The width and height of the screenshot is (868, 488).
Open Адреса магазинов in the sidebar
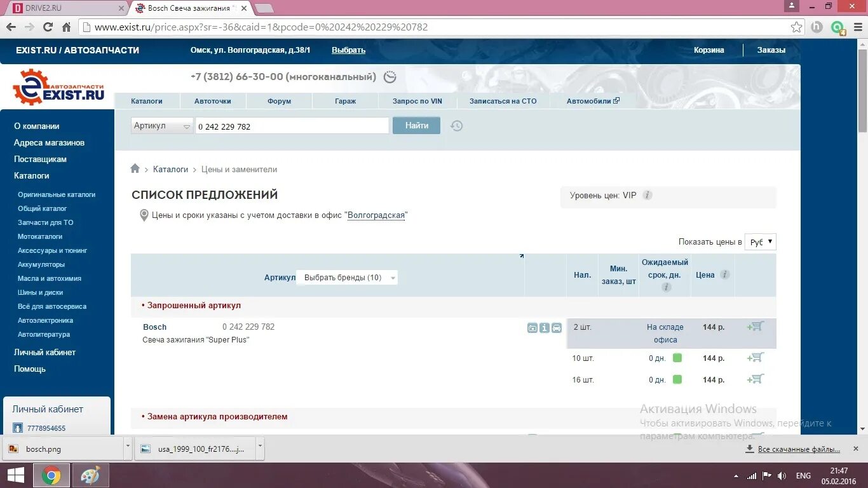[49, 142]
